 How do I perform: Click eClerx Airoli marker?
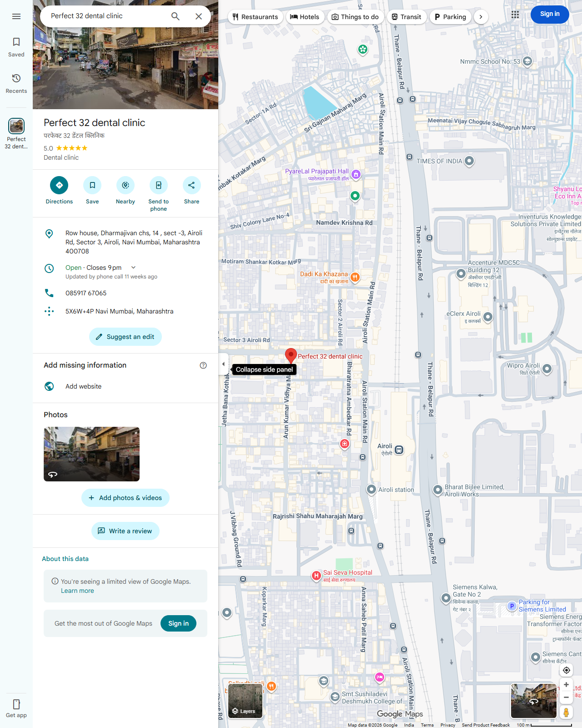(x=488, y=316)
